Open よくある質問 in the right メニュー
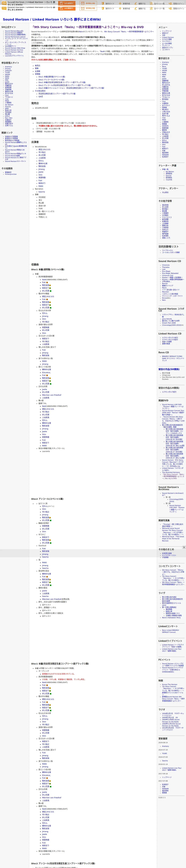This screenshot has height=868, width=186. pyautogui.click(x=167, y=43)
